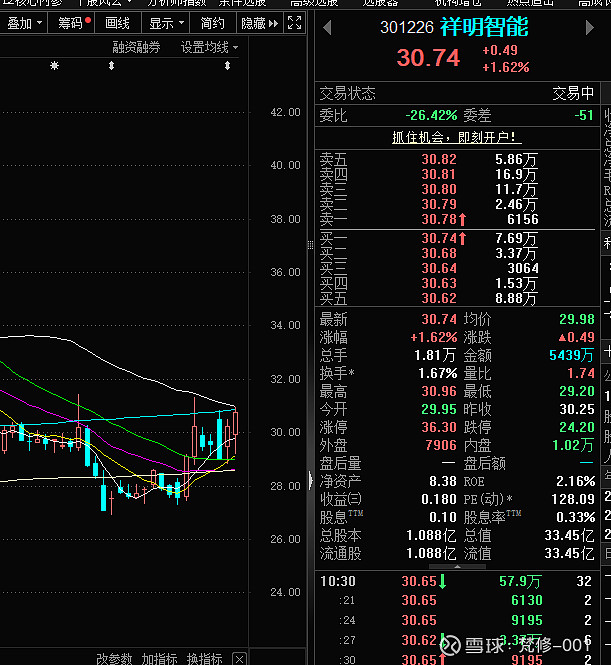Click the 筹码 chip distribution button
Viewport: 611px width, 665px height.
pos(71,23)
